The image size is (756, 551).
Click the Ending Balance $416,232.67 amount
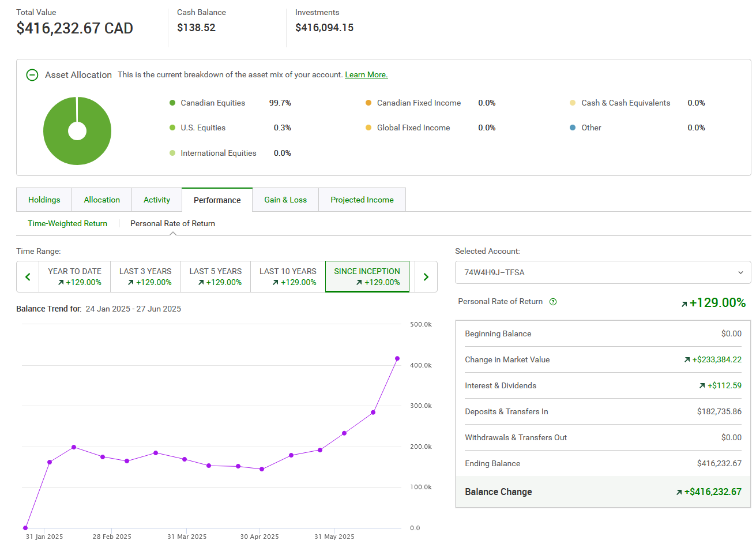[x=719, y=463]
